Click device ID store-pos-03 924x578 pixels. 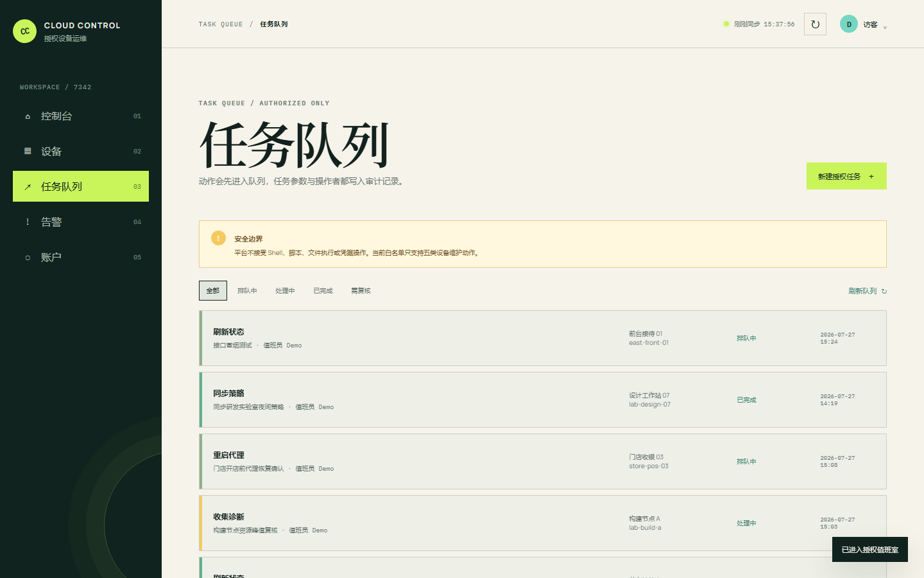649,466
